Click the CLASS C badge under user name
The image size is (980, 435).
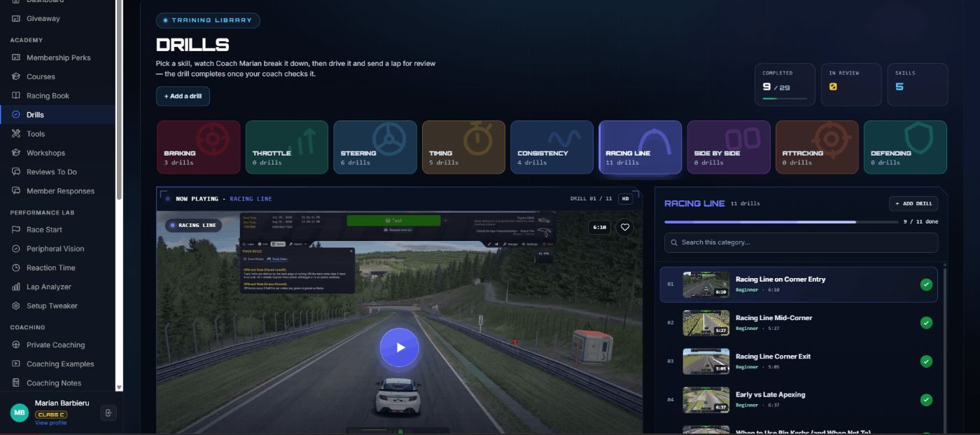point(51,415)
